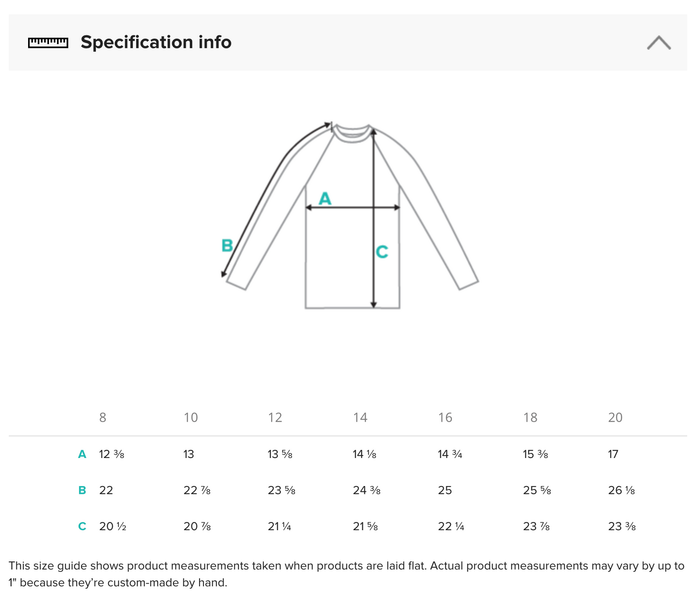The width and height of the screenshot is (700, 612).
Task: Click the size 8 sleeve length value 22
Action: tap(106, 490)
